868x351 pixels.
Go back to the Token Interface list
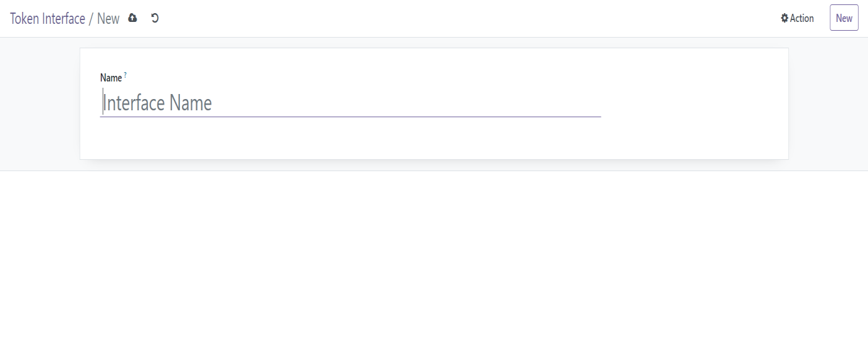(x=48, y=18)
